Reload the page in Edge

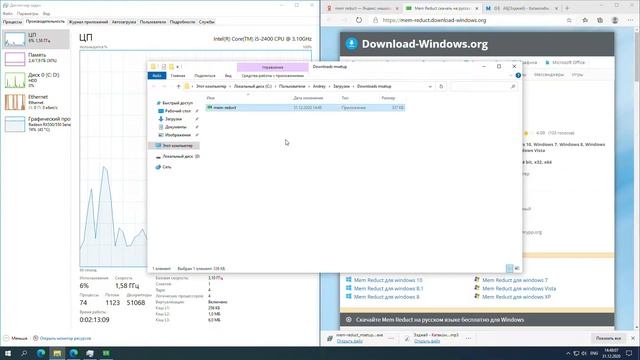[x=359, y=20]
